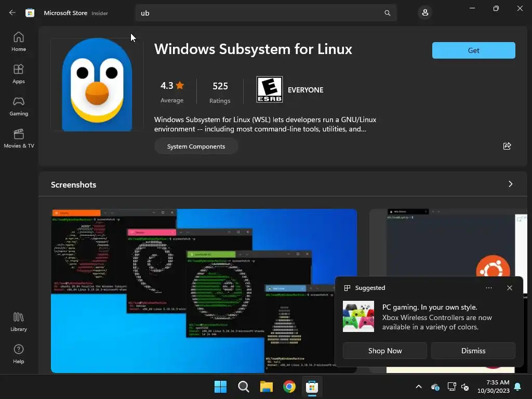Open the Windows Start menu
The width and height of the screenshot is (532, 399).
pyautogui.click(x=220, y=387)
